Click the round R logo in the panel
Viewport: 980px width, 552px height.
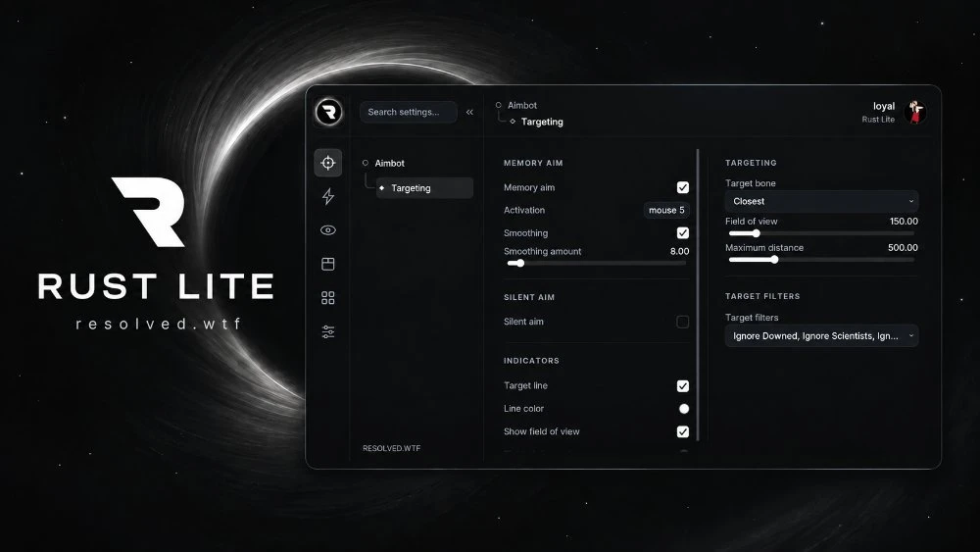[328, 112]
